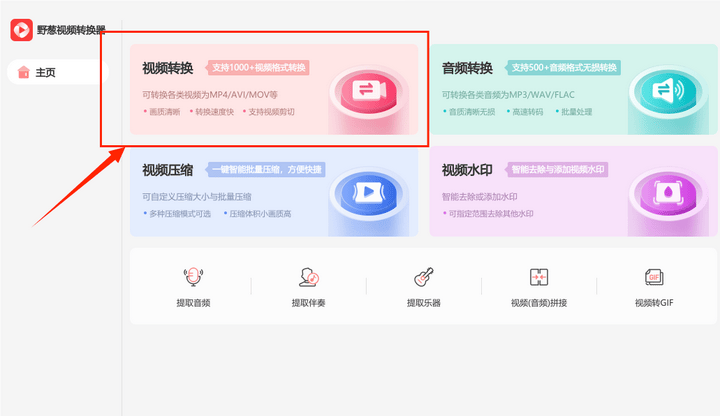Click the pink video conversion camera icon
The image size is (720, 416).
pos(365,92)
